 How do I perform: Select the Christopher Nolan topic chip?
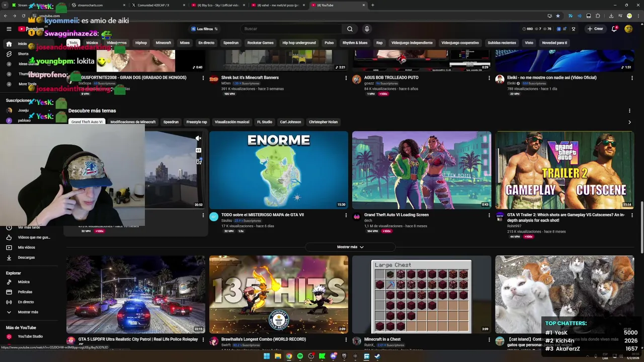click(323, 122)
